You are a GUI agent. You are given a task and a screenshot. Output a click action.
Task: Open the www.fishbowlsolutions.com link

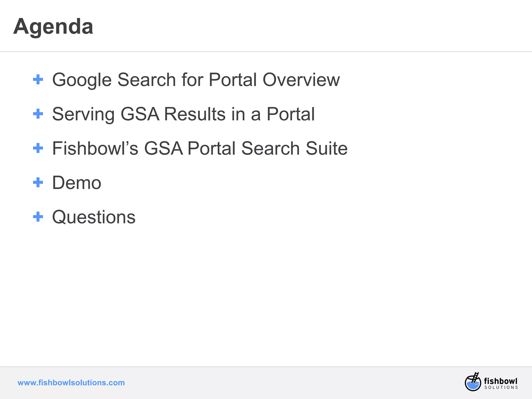[x=71, y=383]
